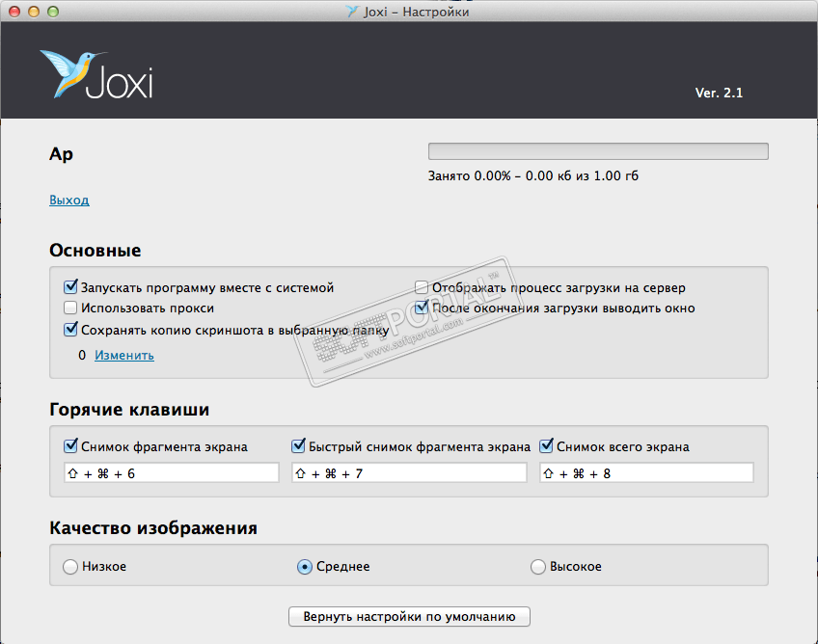
Task: Focus hotkey field with ⇧ + ⌘ + 8
Action: pos(646,473)
